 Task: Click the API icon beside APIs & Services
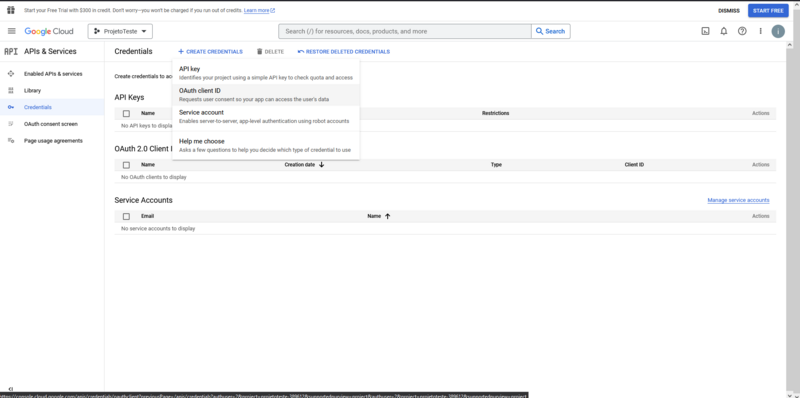pyautogui.click(x=11, y=52)
